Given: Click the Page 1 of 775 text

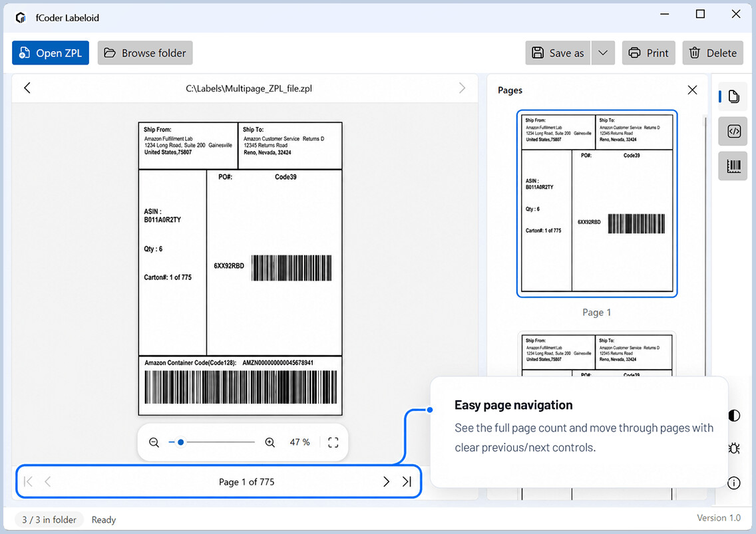Looking at the screenshot, I should [x=246, y=482].
